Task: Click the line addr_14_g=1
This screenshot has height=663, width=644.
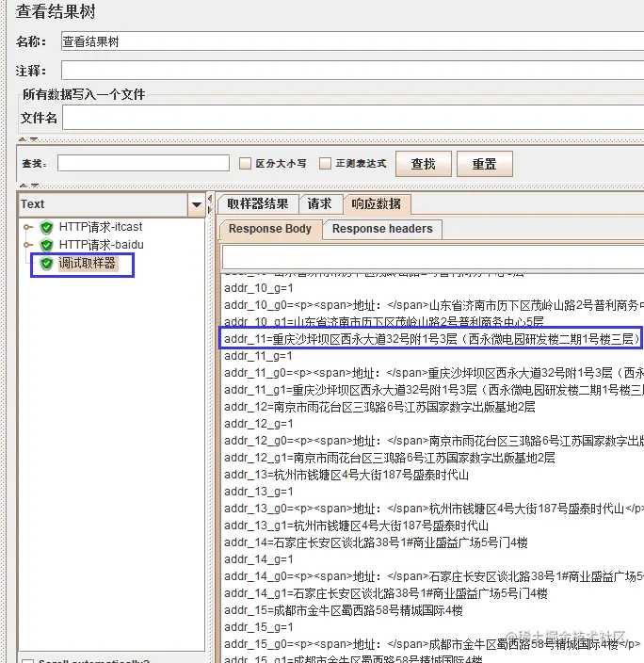Action: click(x=258, y=559)
